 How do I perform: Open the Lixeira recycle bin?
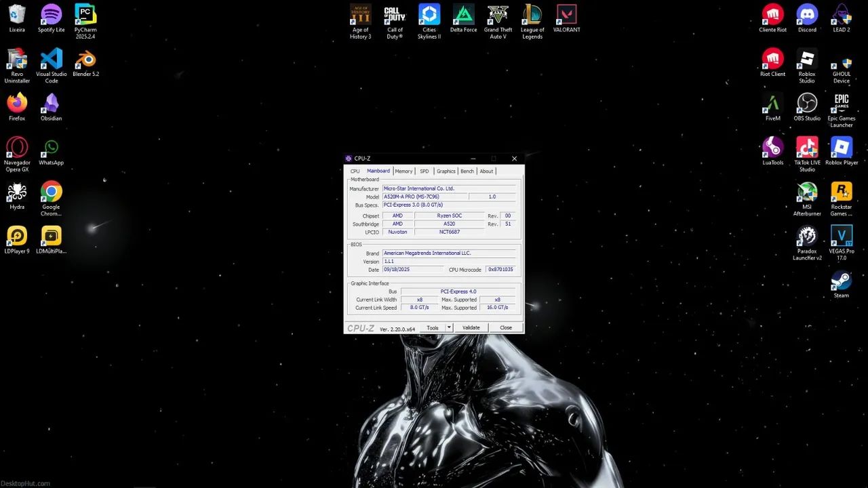point(17,18)
